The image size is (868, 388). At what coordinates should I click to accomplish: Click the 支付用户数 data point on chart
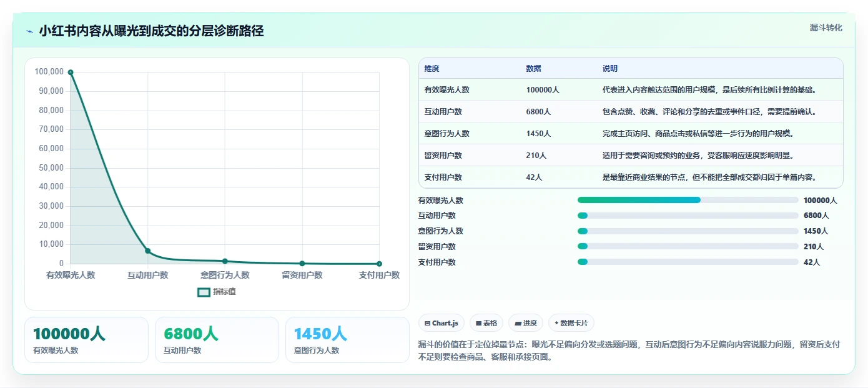(x=379, y=264)
